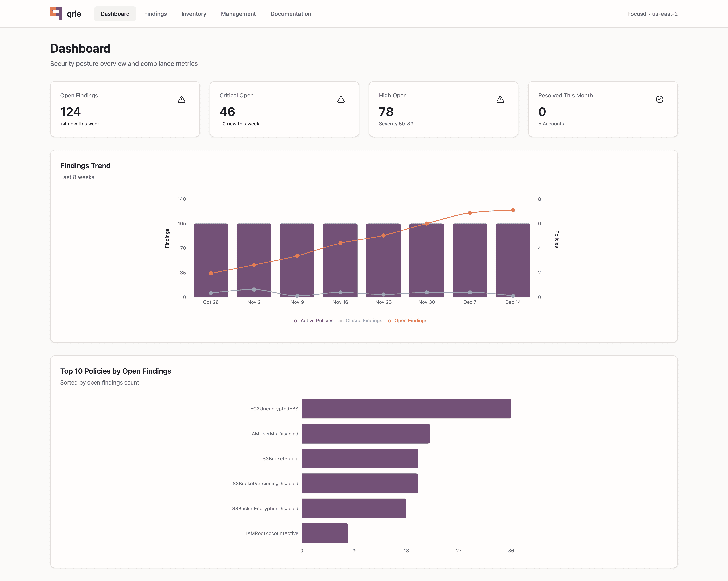Toggle the Active Policies legend entry
Screen dimensions: 728x581
tap(317, 320)
